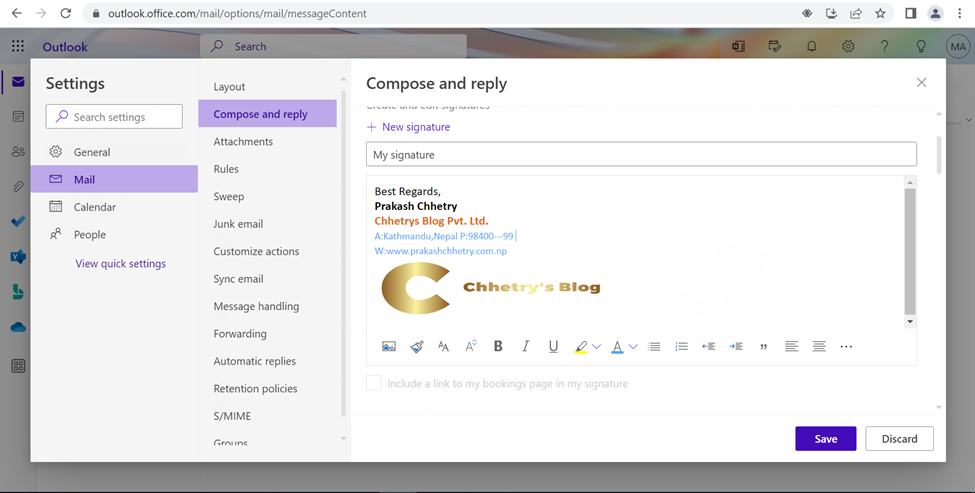975x493 pixels.
Task: Open Mail module in left rail
Action: coord(18,82)
